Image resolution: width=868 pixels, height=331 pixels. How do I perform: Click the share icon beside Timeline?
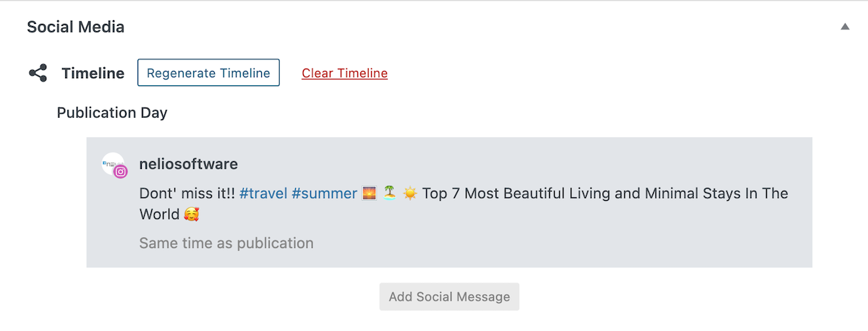[x=38, y=73]
